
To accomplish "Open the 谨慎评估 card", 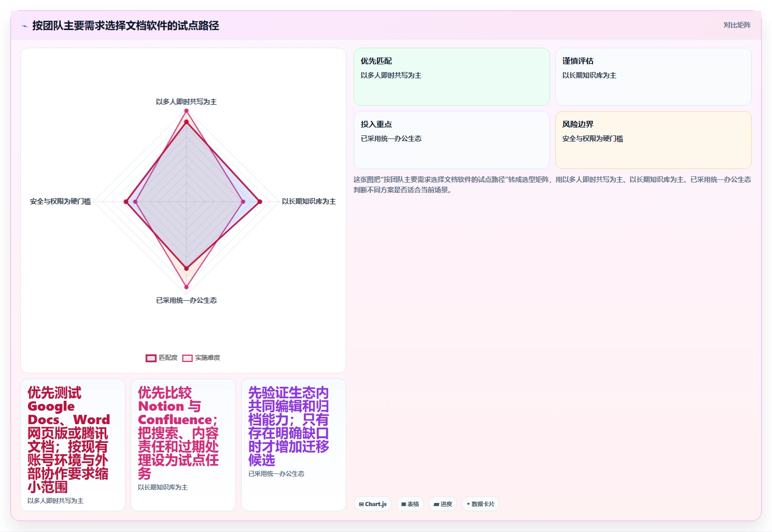I will click(653, 77).
